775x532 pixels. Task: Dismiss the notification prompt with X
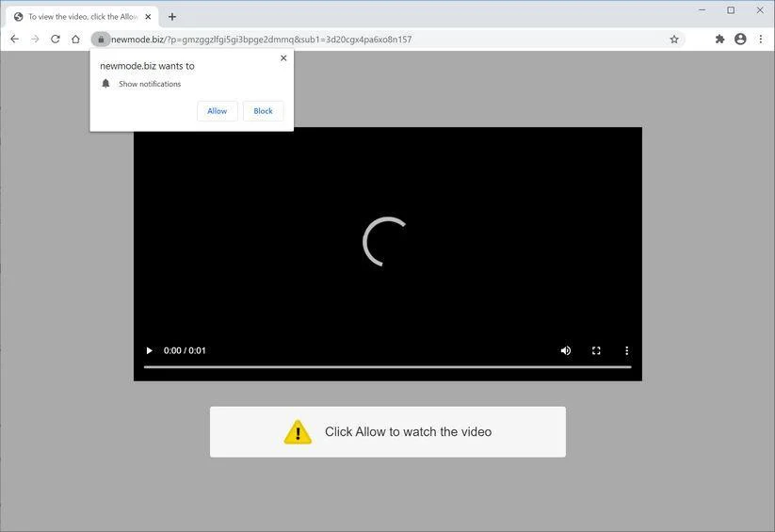[283, 57]
